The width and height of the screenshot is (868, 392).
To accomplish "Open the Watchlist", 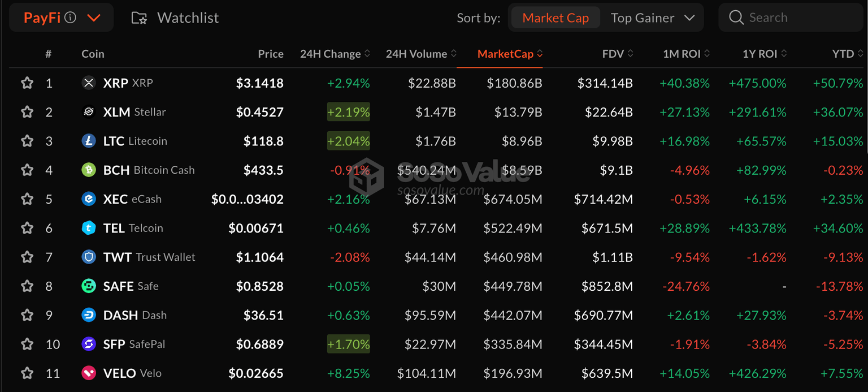I will coord(175,18).
